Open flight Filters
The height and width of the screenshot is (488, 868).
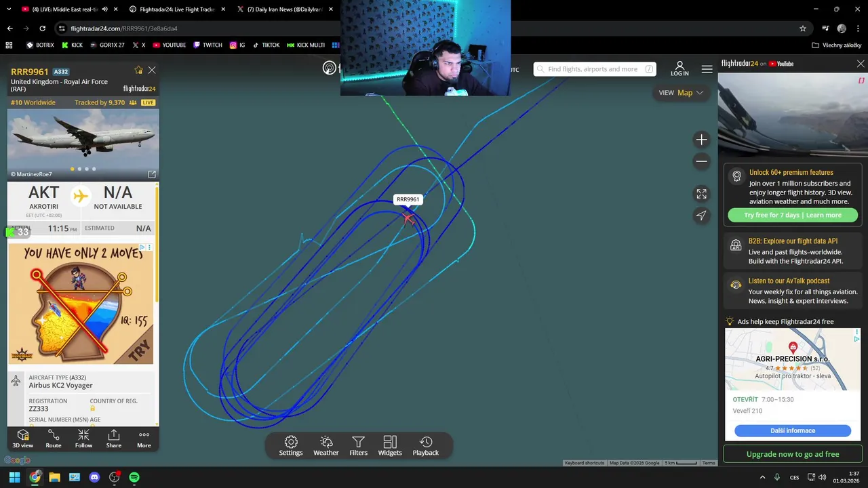(359, 446)
